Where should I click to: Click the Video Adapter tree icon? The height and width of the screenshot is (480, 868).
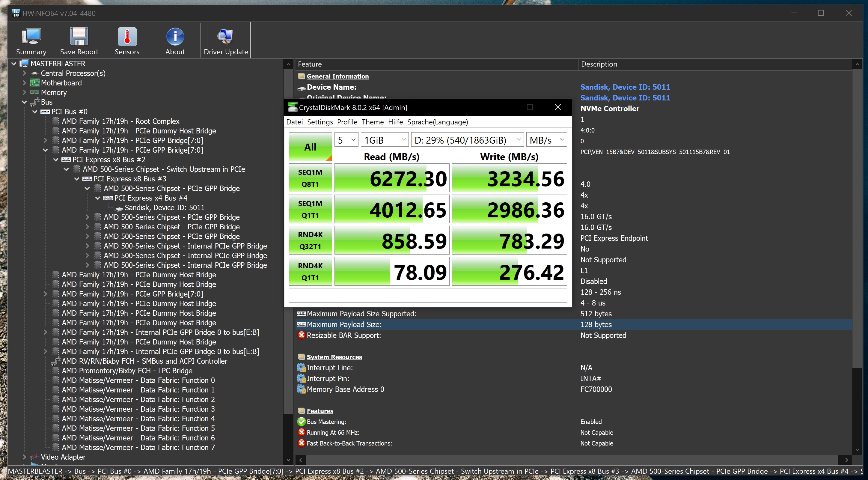point(34,457)
